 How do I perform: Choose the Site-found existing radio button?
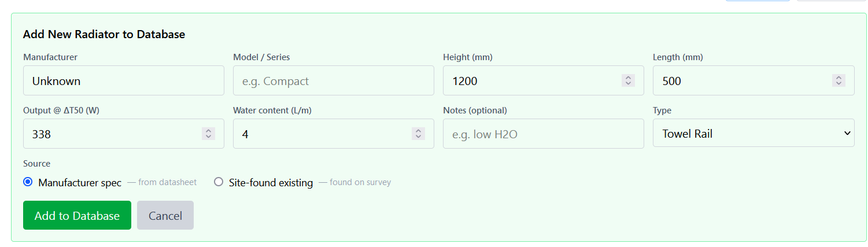click(x=219, y=182)
